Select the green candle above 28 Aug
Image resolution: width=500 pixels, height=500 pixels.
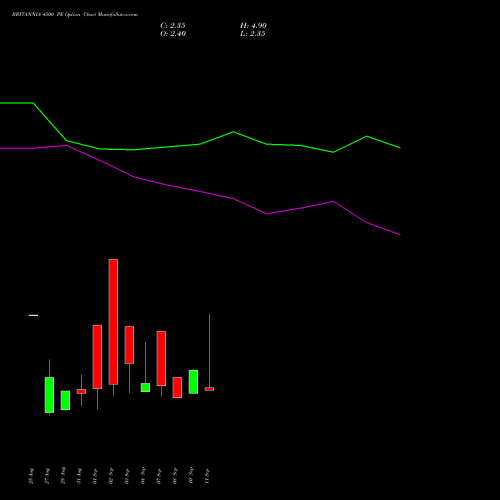tap(65, 400)
